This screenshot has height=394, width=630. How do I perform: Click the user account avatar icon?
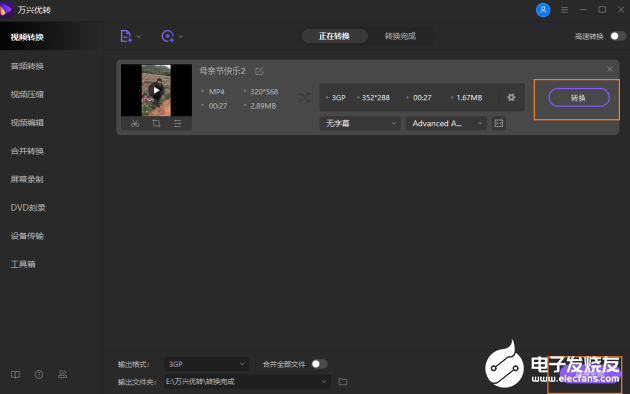(x=543, y=10)
